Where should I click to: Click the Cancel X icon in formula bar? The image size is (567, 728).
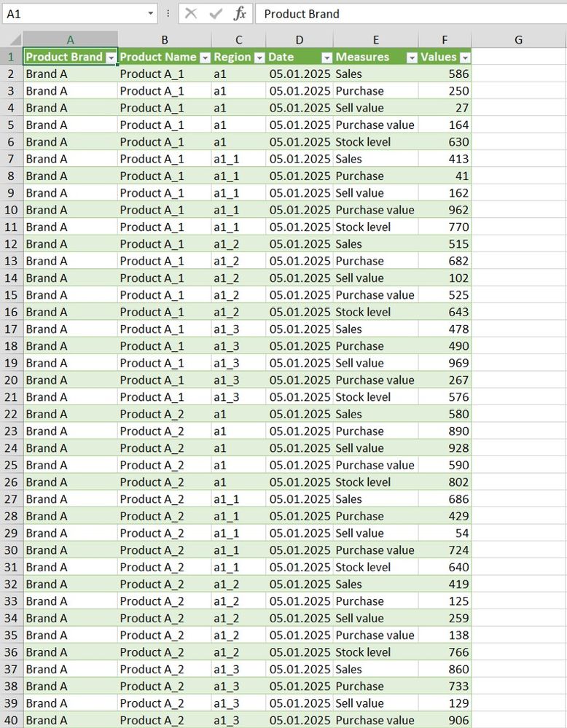pos(191,14)
